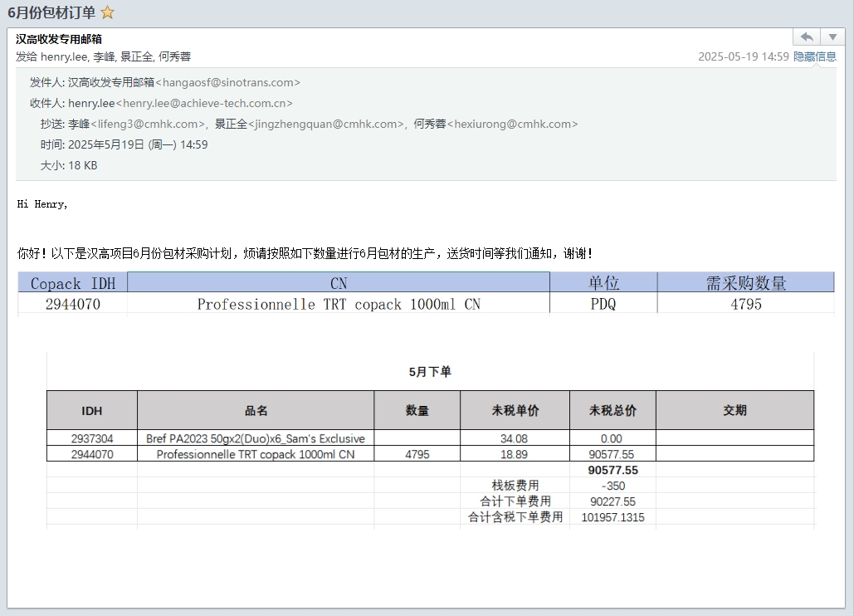
Task: Click the subject title 6月份包材订单
Action: point(51,12)
